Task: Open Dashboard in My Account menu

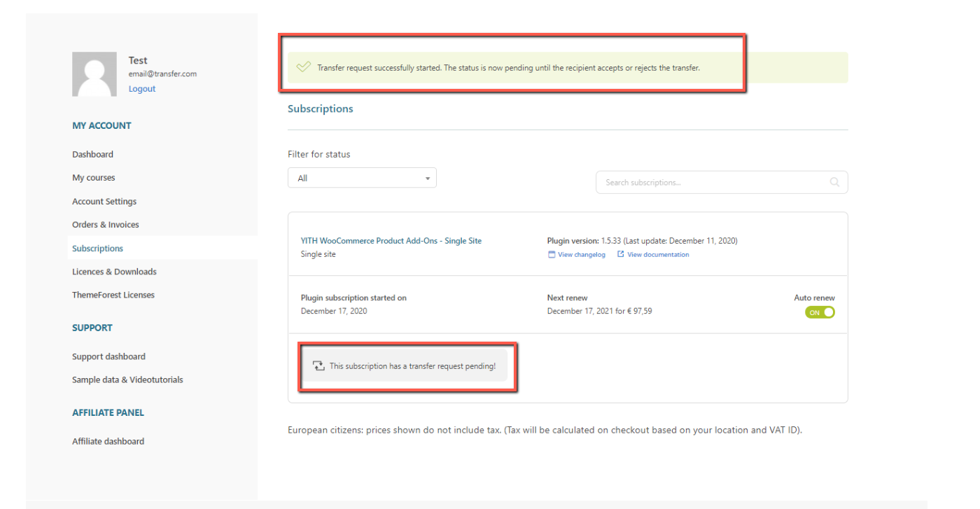Action: pyautogui.click(x=92, y=154)
